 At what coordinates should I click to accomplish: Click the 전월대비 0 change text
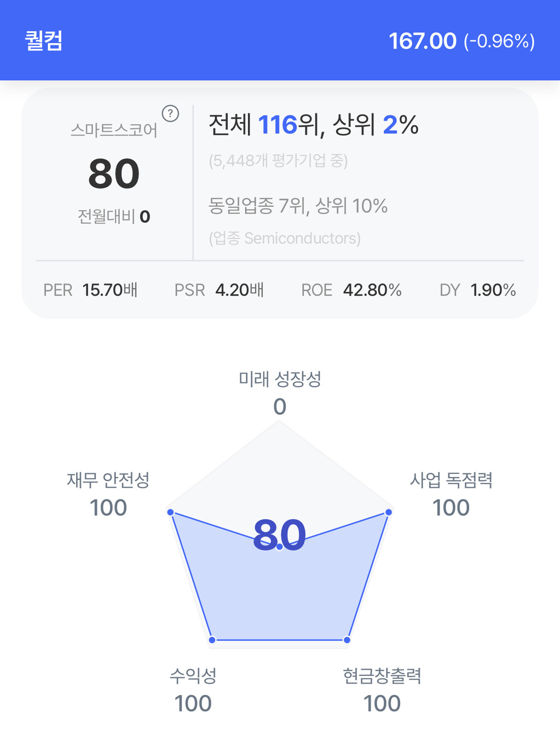[114, 217]
